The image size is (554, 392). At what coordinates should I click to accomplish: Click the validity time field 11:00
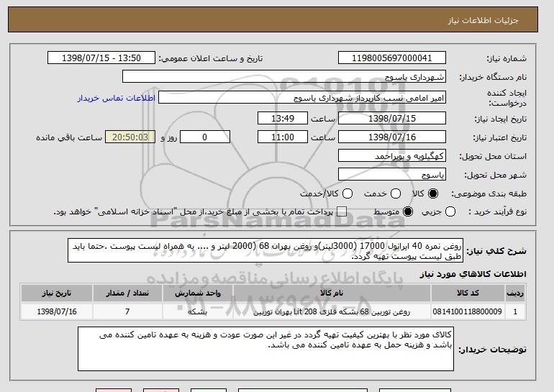point(283,137)
